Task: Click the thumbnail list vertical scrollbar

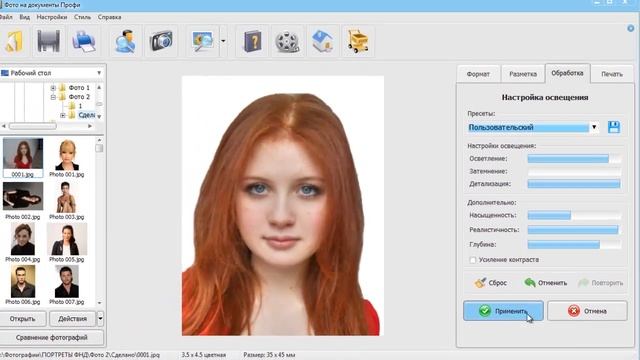Action: click(99, 221)
